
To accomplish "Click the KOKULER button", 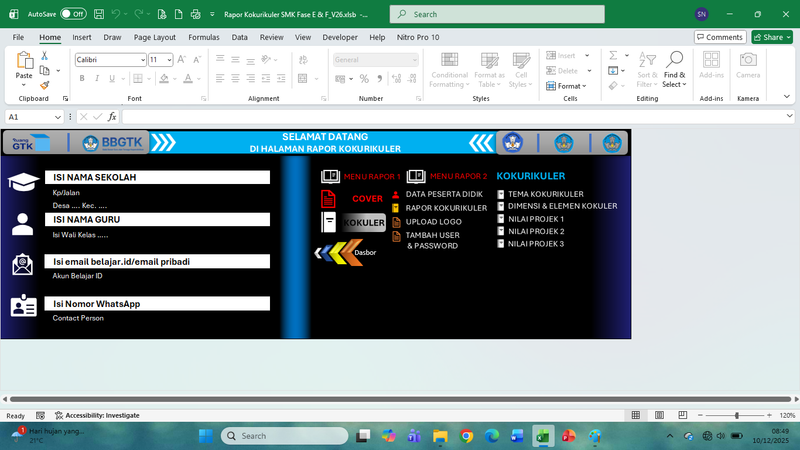I will [364, 222].
